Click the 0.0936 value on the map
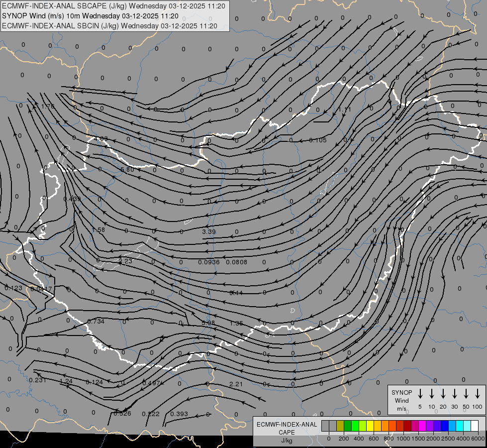Image resolution: width=487 pixels, height=448 pixels. click(x=209, y=262)
